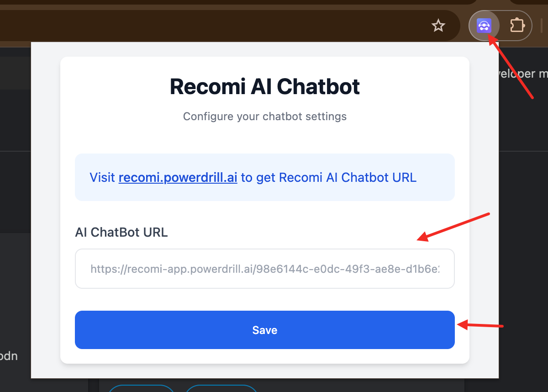The height and width of the screenshot is (392, 548).
Task: Focus the AI ChatBot URL text field
Action: click(x=265, y=269)
